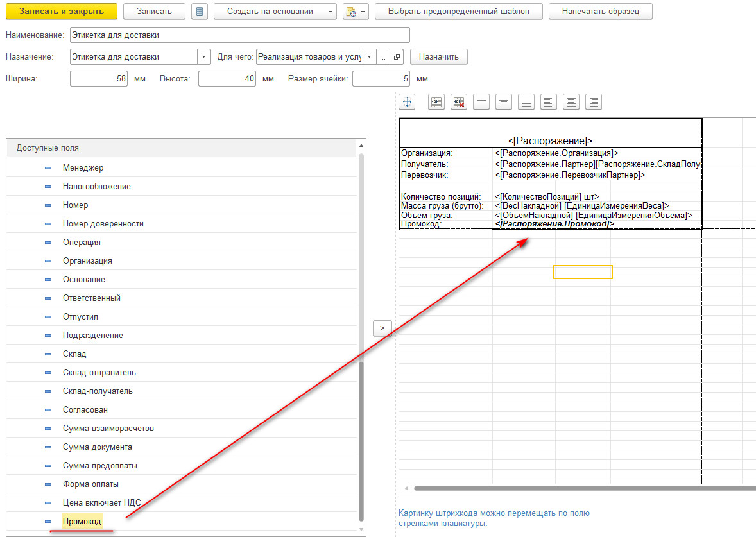Align cell text to vertical center
Screen dimensions: 756x537
tap(504, 102)
